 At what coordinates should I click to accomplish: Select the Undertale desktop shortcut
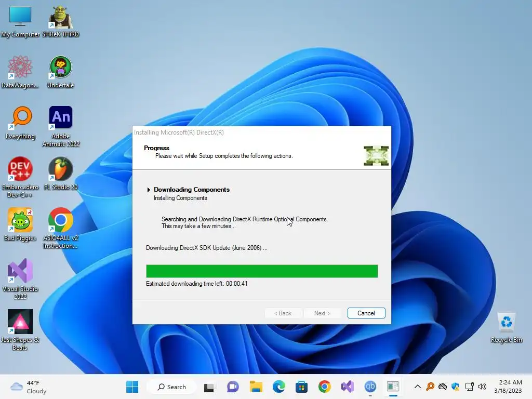pos(60,72)
